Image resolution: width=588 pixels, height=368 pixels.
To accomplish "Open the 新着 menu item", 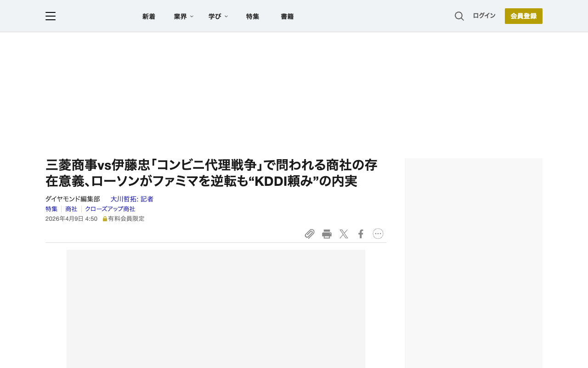I will pos(149,17).
